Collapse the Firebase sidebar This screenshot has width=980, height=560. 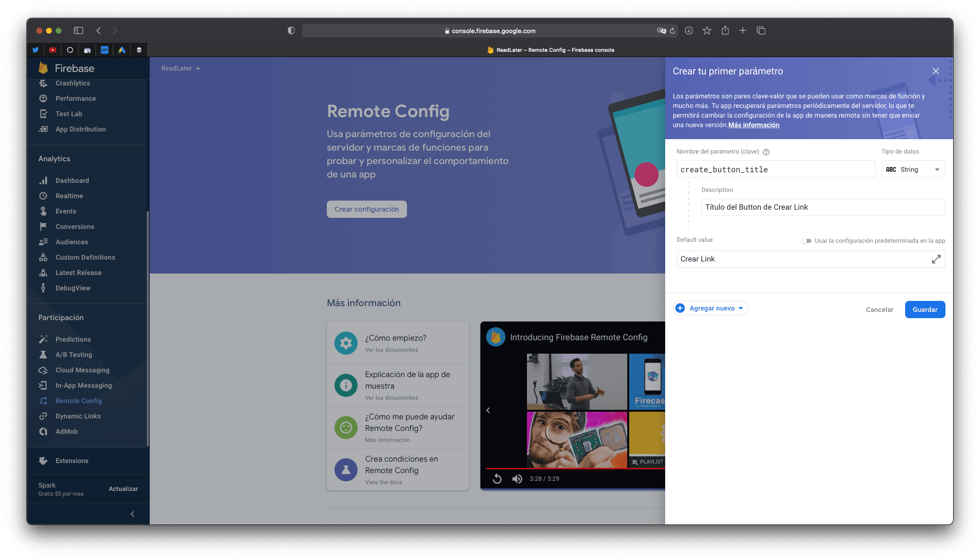click(132, 514)
